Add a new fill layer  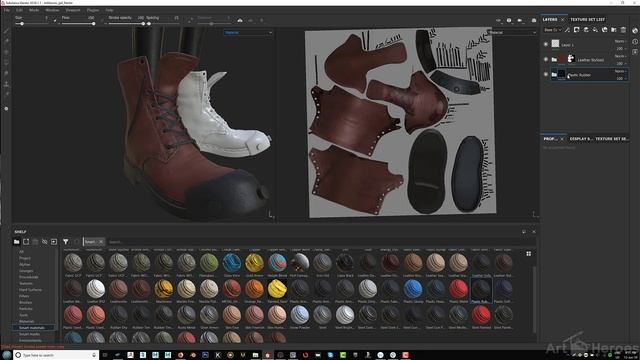point(595,30)
